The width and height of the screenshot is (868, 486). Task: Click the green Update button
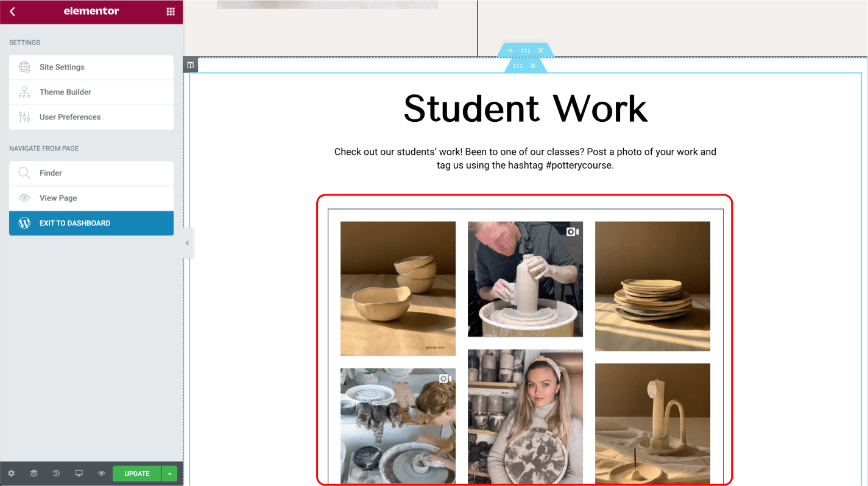click(x=137, y=473)
